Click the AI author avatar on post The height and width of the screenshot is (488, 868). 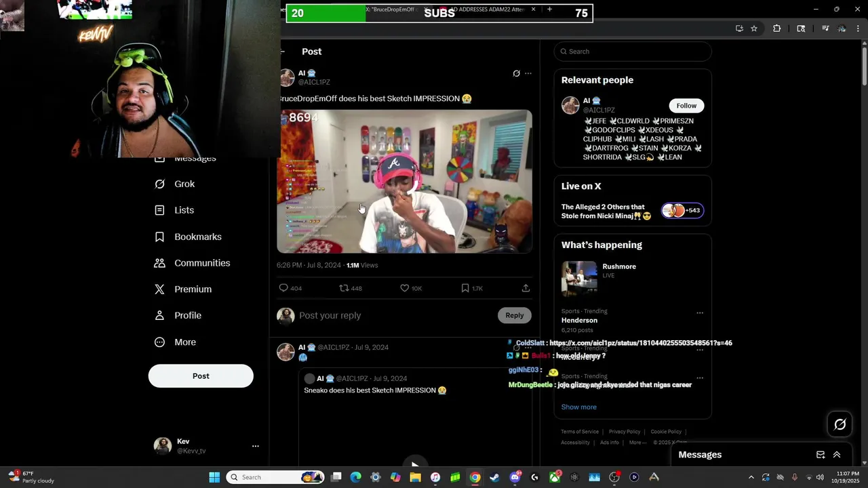click(287, 77)
